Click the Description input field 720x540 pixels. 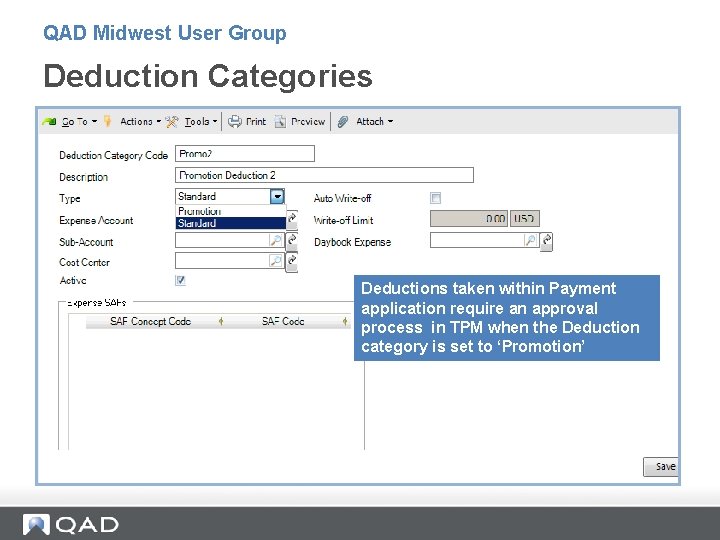pos(324,175)
